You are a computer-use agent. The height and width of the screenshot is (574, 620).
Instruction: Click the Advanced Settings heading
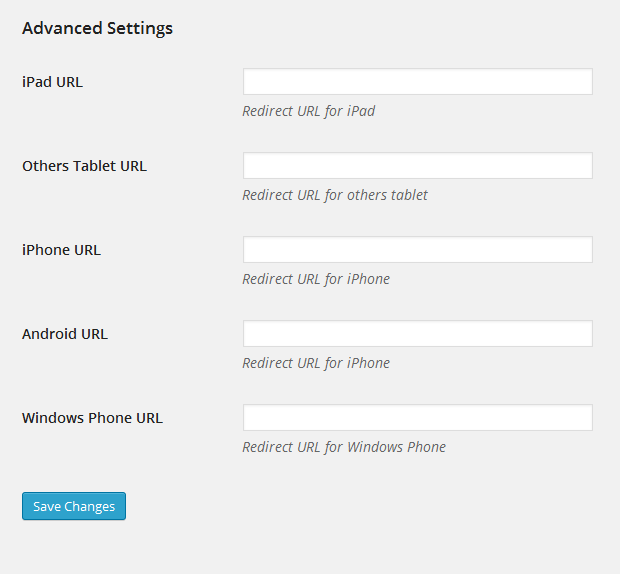(x=97, y=28)
